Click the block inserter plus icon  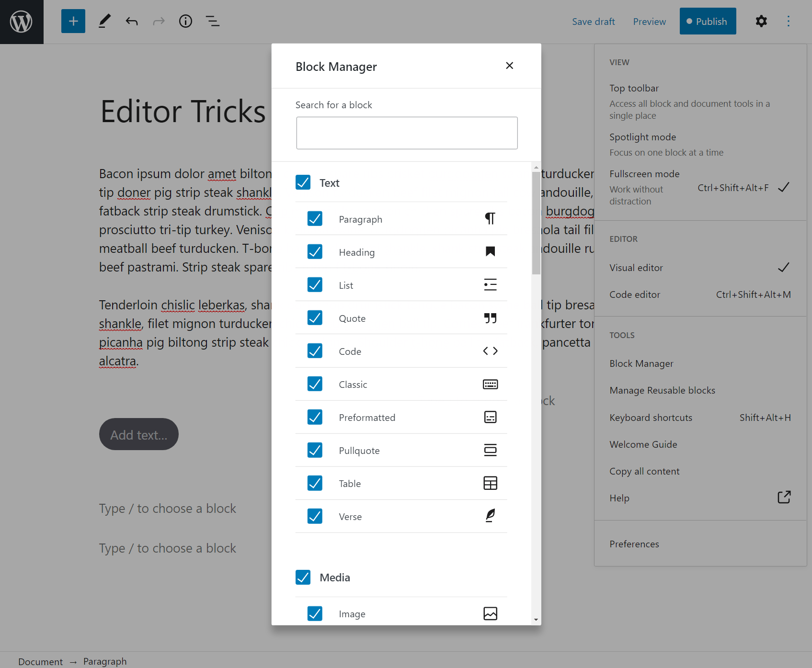point(73,21)
